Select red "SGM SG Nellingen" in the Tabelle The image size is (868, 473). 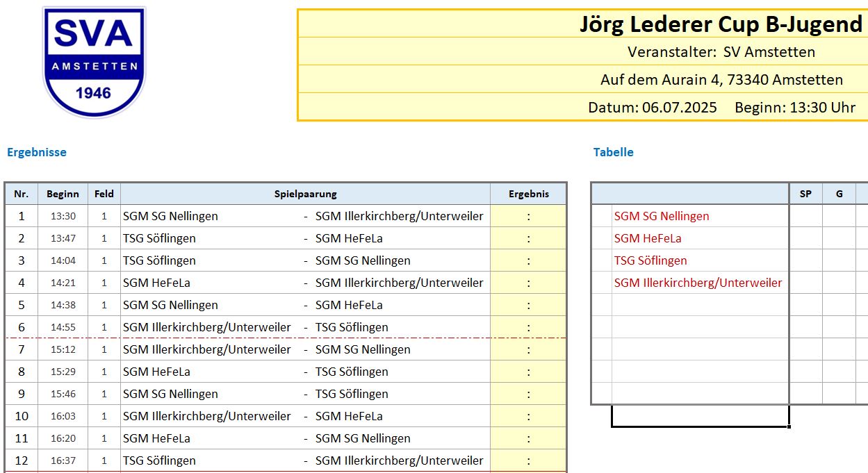coord(662,216)
